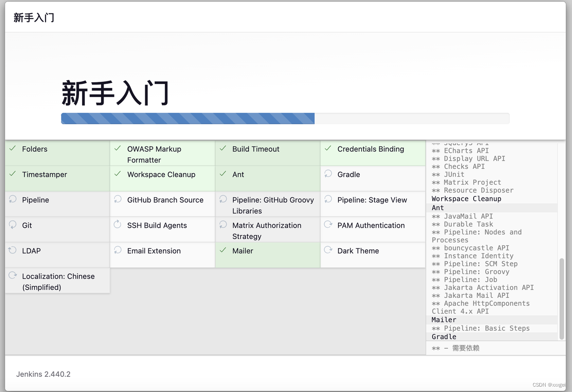Viewport: 572px width, 392px height.
Task: Select the LDAP plugin label
Action: pos(31,251)
